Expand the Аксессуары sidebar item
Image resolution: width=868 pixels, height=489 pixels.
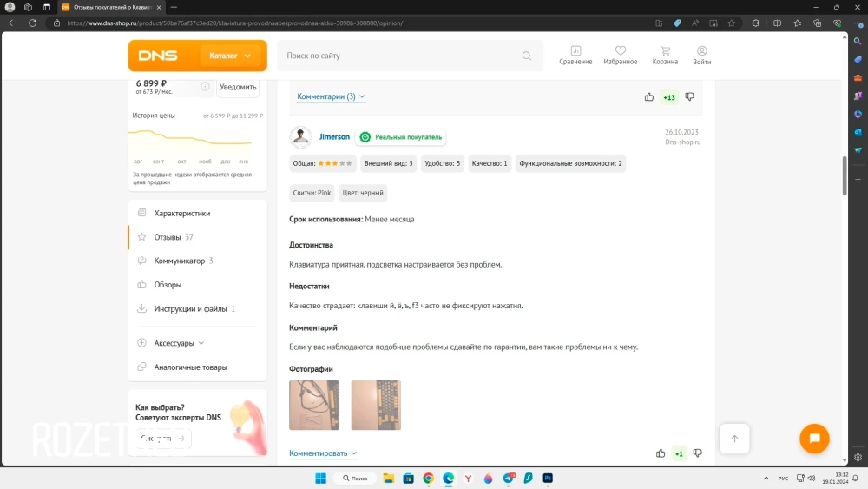[178, 343]
